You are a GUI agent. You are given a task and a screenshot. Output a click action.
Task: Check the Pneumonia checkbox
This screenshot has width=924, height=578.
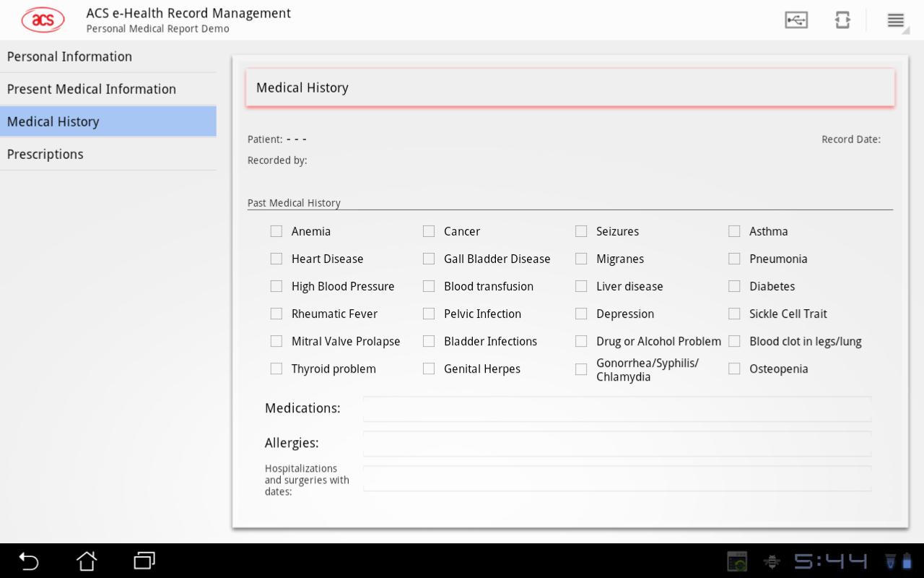734,259
